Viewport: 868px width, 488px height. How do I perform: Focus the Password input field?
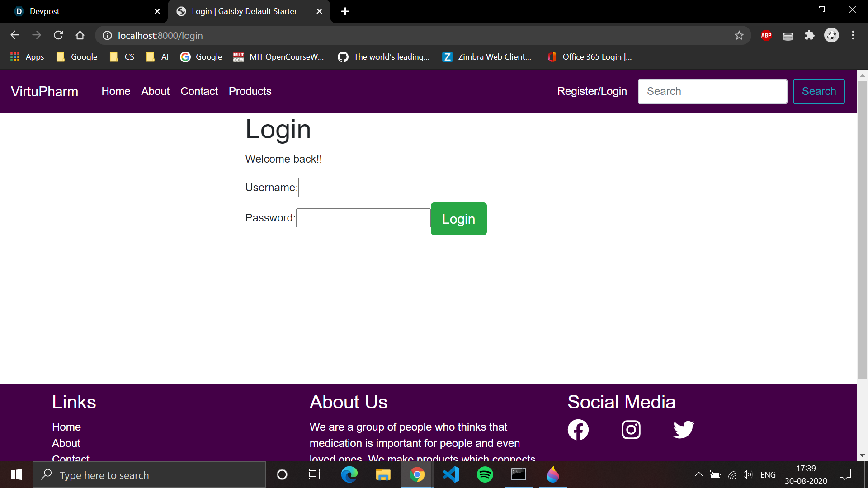coord(363,218)
